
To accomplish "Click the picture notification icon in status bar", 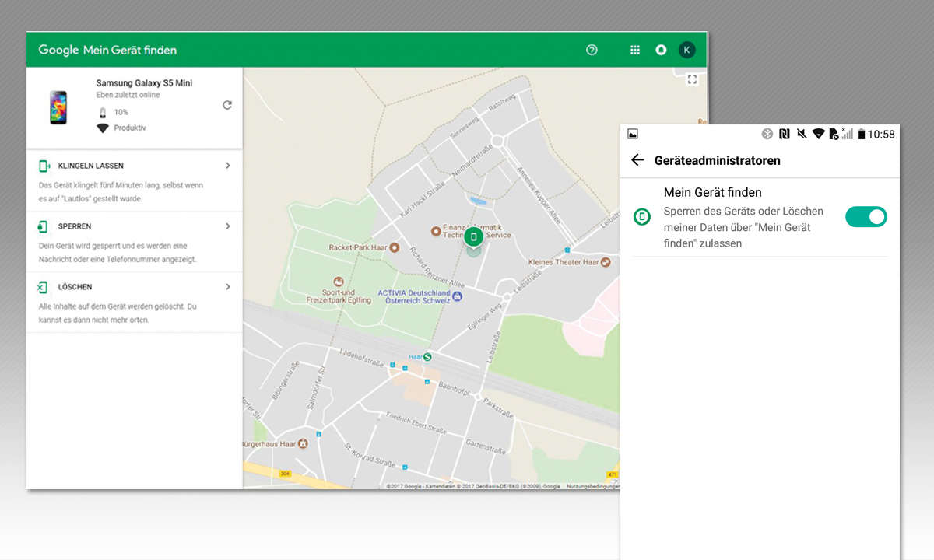I will (633, 134).
